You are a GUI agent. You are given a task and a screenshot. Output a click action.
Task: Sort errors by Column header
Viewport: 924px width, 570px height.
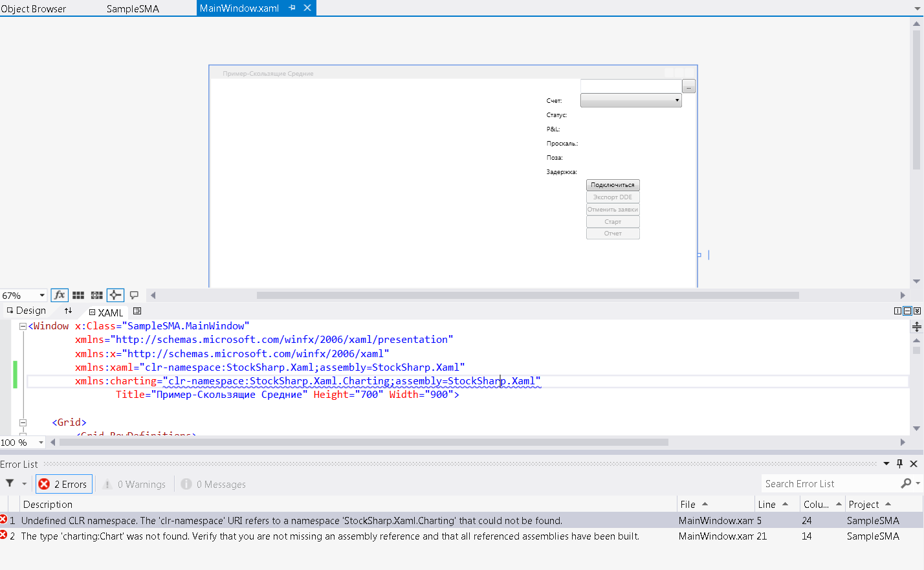tap(822, 504)
